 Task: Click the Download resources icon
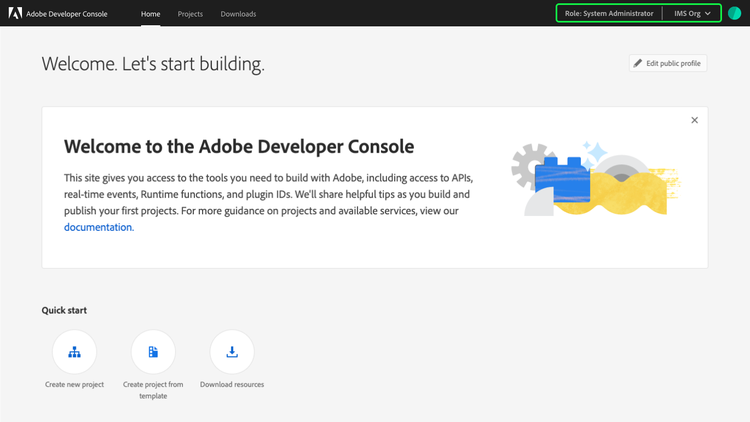[232, 352]
